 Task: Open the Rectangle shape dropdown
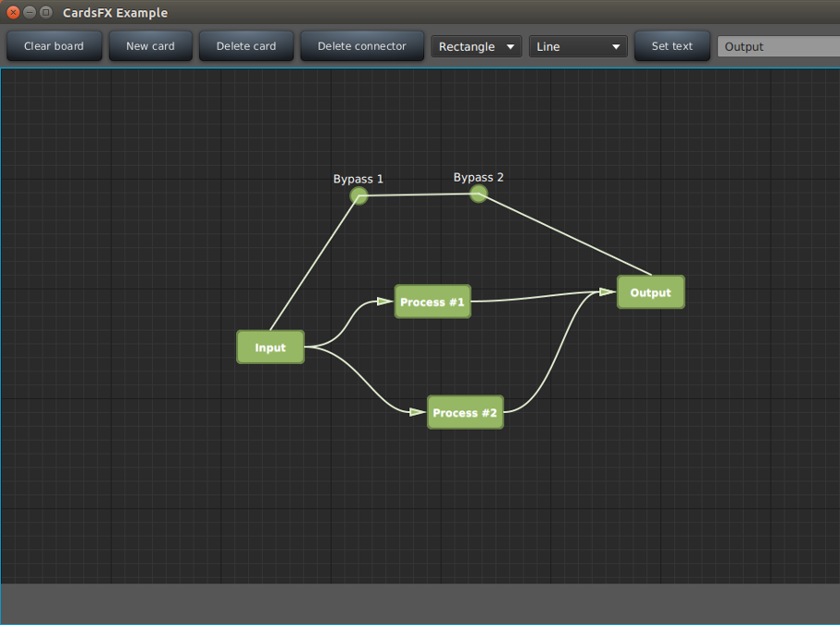[476, 46]
